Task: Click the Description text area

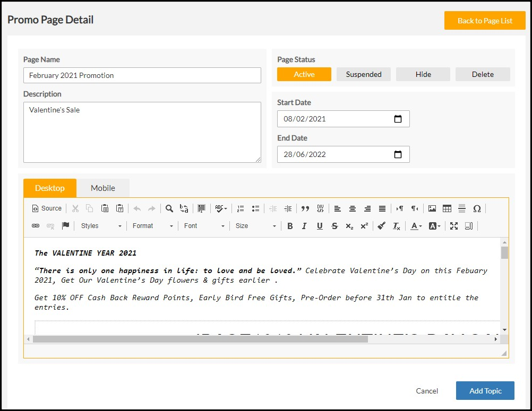Action: (x=142, y=132)
